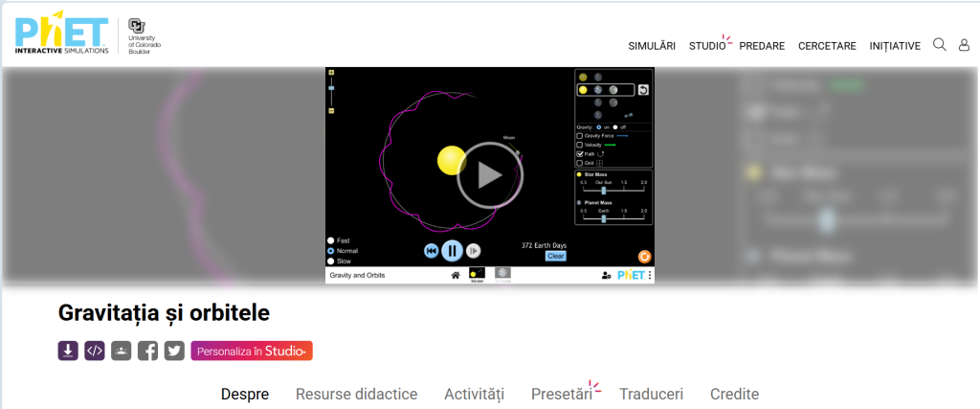The width and height of the screenshot is (980, 409).
Task: Select the Fast speed radio button
Action: tap(331, 240)
